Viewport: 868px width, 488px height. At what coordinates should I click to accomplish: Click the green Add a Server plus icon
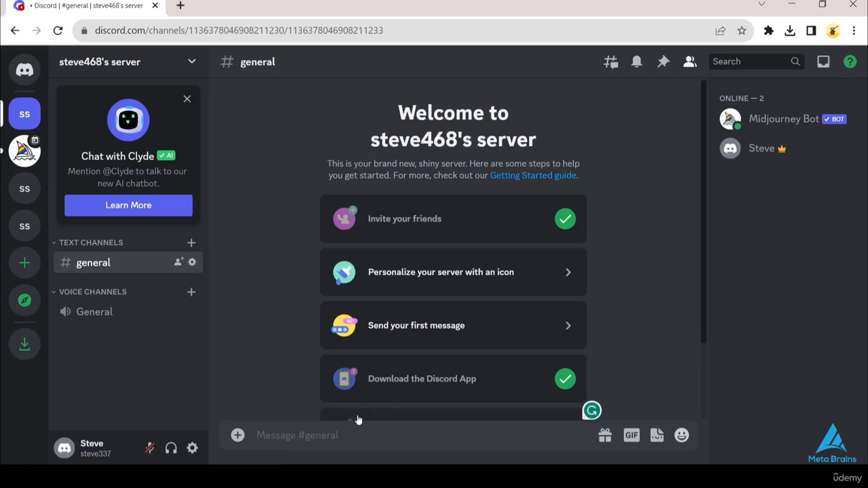coord(24,263)
